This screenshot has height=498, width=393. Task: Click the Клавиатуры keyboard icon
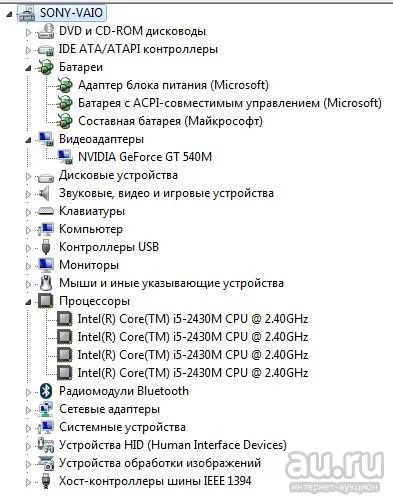[x=46, y=211]
